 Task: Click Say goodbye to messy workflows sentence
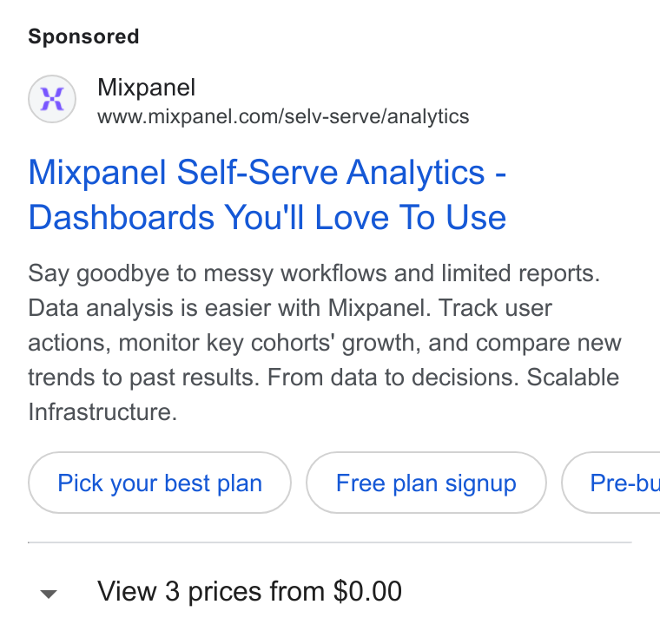point(314,273)
